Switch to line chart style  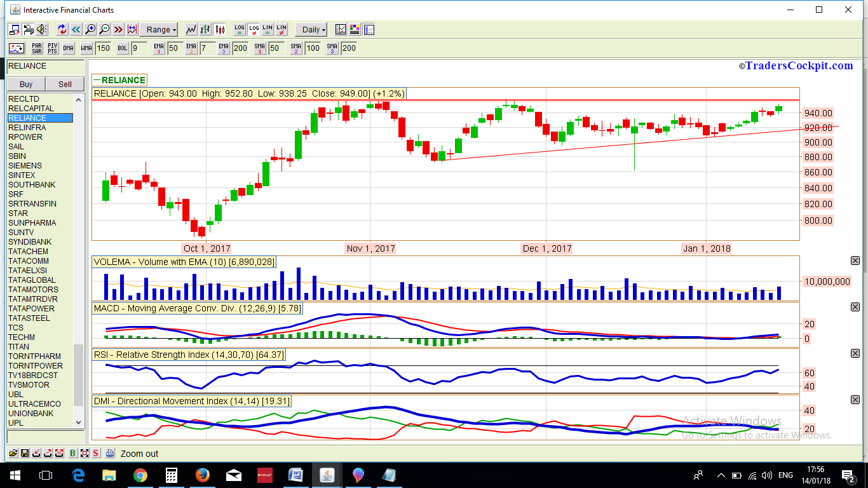click(x=191, y=29)
